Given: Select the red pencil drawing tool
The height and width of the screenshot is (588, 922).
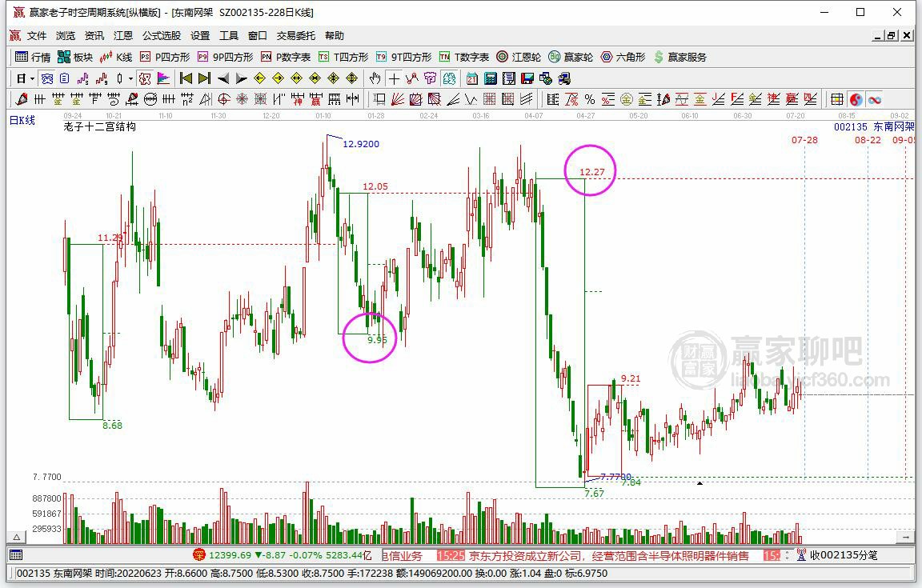Looking at the screenshot, I should [22, 99].
